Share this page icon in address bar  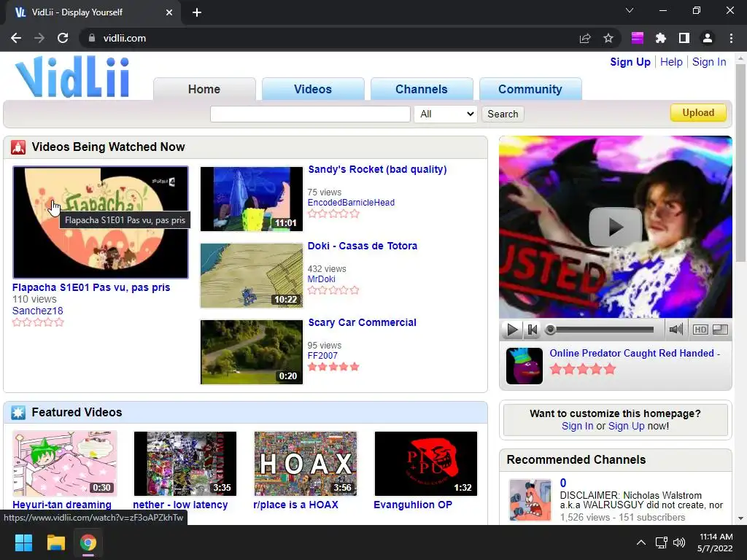pos(585,38)
